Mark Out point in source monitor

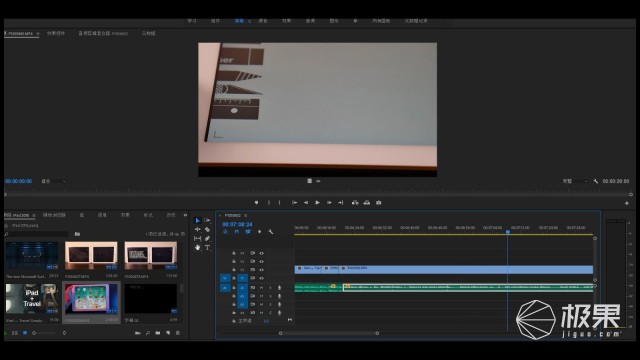point(280,202)
